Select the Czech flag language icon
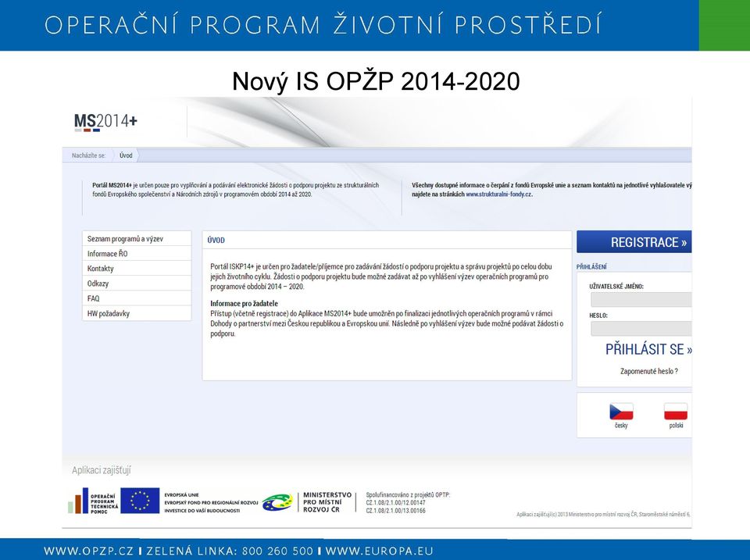The width and height of the screenshot is (750, 560). click(621, 412)
